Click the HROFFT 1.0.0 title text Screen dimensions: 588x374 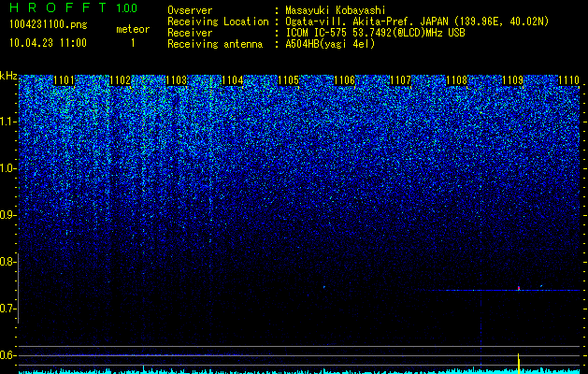73,7
